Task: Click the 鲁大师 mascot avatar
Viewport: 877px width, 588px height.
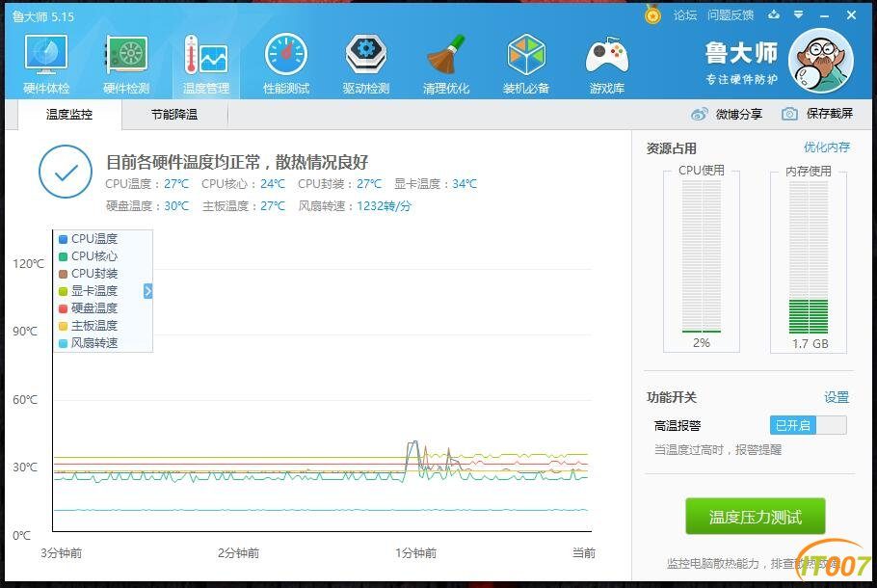Action: tap(820, 61)
